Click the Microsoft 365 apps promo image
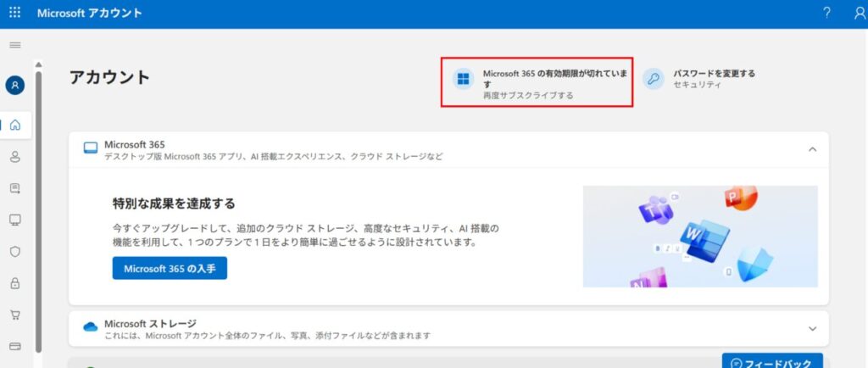868x368 pixels. click(x=700, y=237)
